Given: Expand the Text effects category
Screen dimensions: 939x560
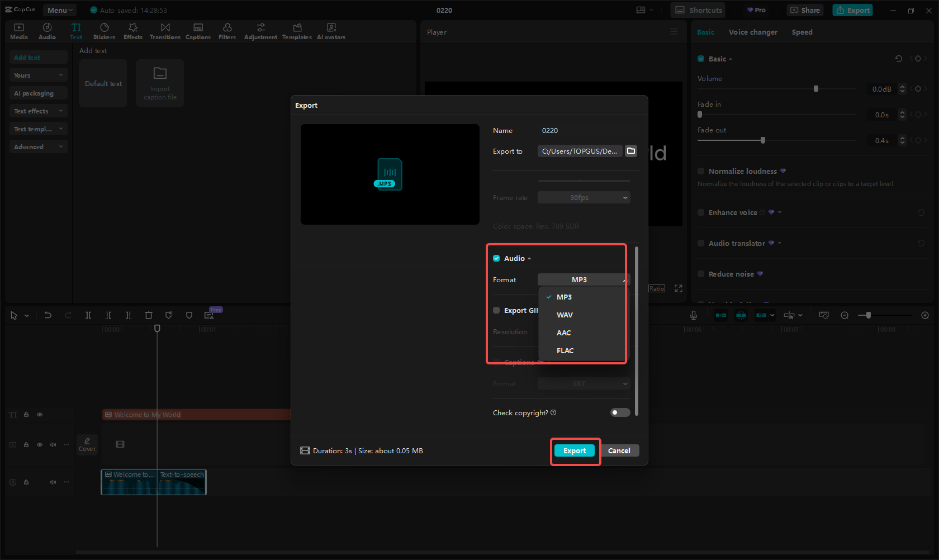Looking at the screenshot, I should (x=38, y=111).
